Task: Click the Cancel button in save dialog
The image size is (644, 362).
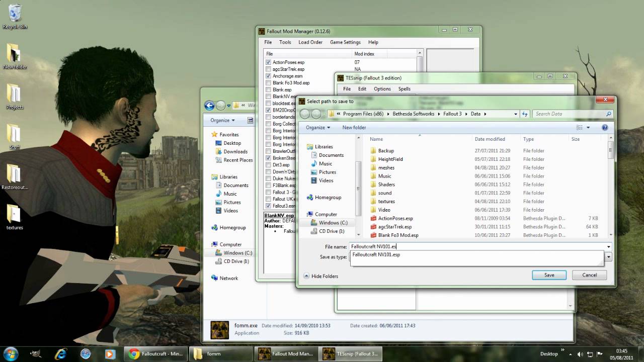Action: click(590, 275)
